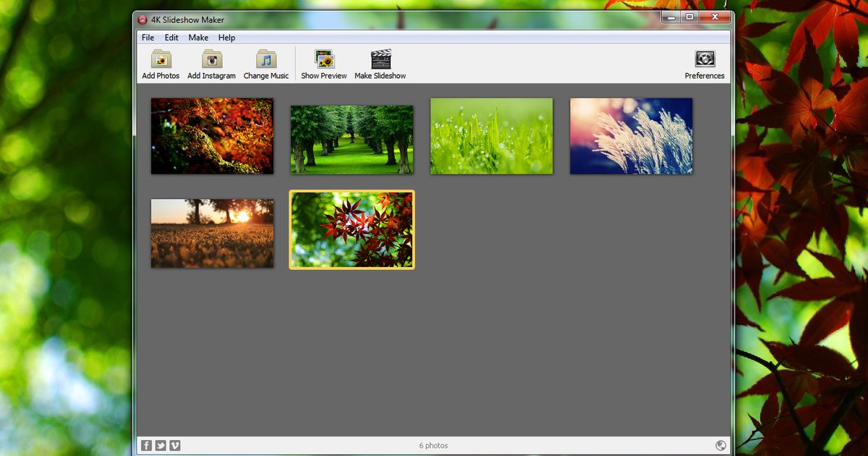Select the green tree alley thumbnail
Image resolution: width=868 pixels, height=456 pixels.
pyautogui.click(x=352, y=140)
